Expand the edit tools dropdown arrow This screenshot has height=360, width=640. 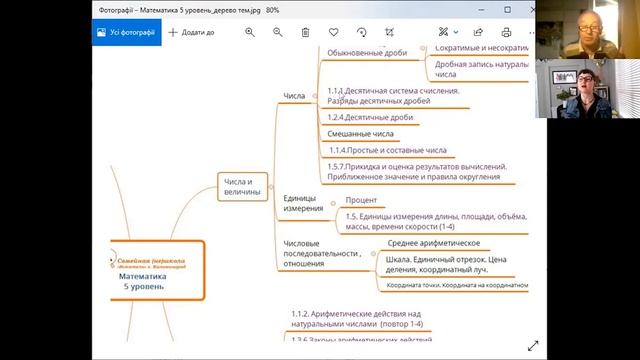click(x=456, y=32)
